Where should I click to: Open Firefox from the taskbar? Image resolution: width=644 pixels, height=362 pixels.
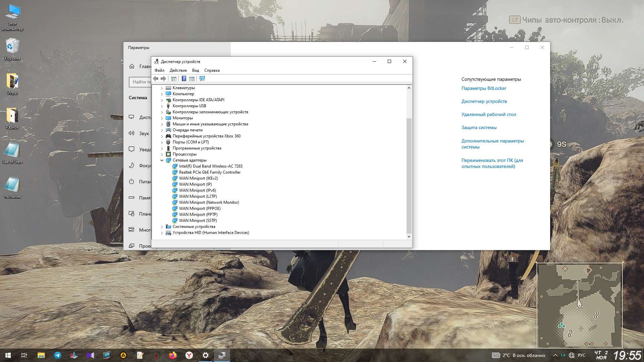click(173, 355)
